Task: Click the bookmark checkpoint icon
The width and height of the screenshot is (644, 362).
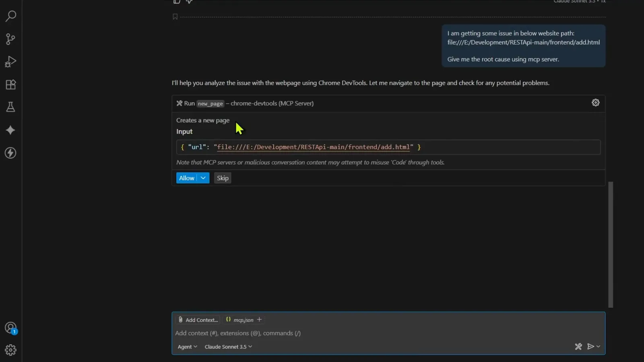Action: click(x=175, y=16)
